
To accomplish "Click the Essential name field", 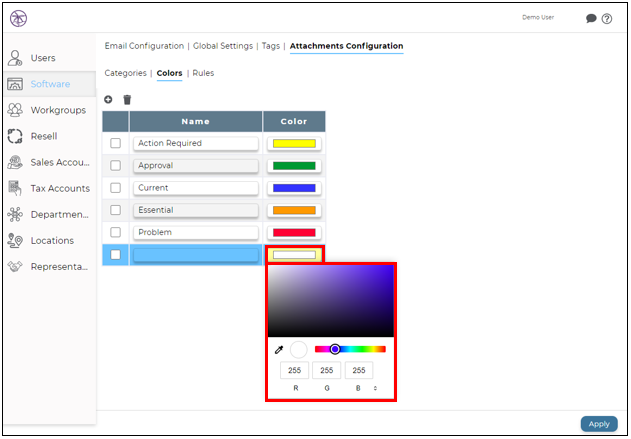I will click(x=196, y=210).
